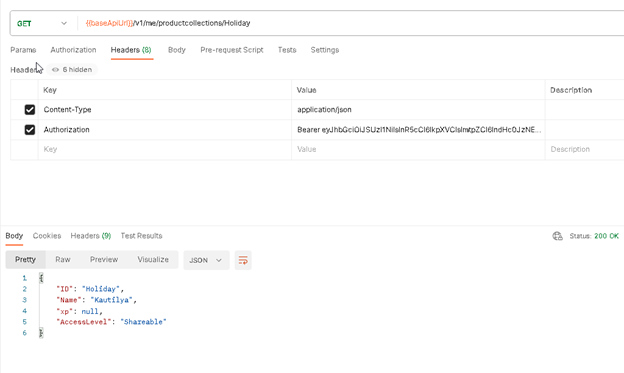Toggle word wrap icon in response toolbar
Screen dimensions: 624x373
coord(243,260)
